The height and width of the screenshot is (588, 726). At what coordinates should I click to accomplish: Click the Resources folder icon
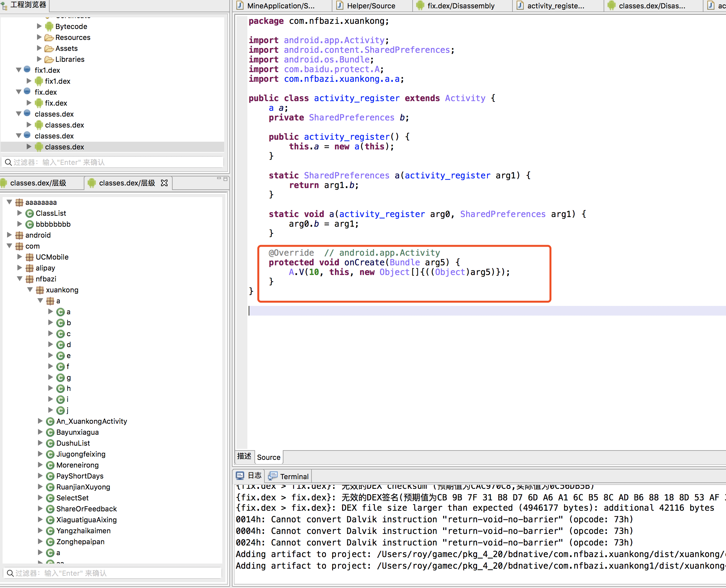(49, 38)
